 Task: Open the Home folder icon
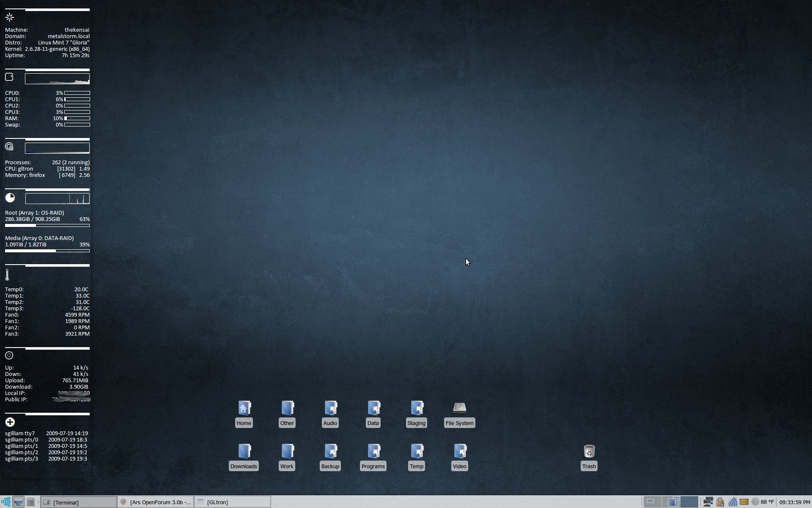[244, 409]
